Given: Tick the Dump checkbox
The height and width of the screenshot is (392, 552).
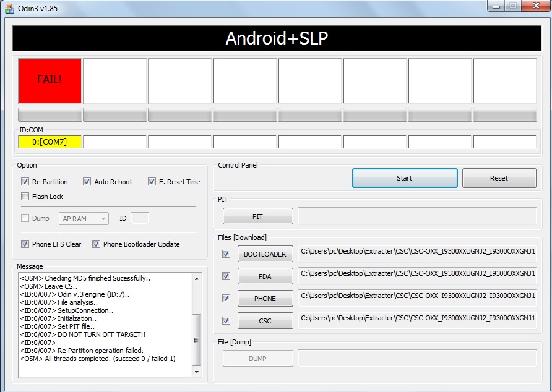Looking at the screenshot, I should point(25,218).
